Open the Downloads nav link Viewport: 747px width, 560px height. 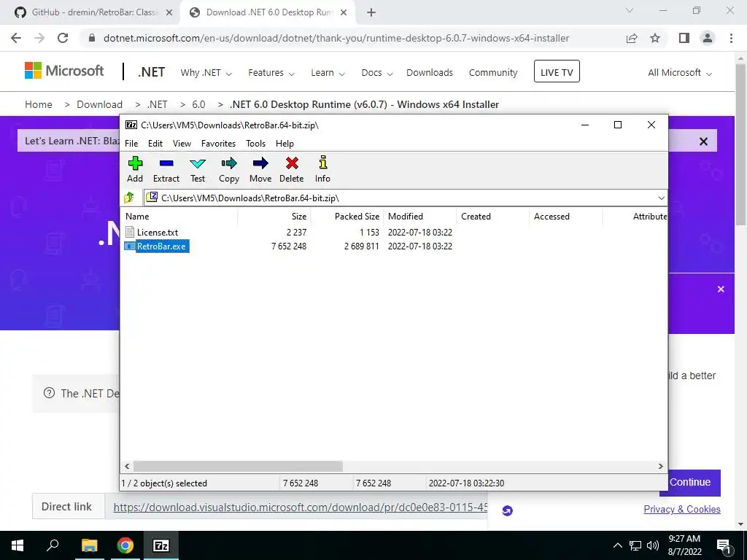[430, 73]
